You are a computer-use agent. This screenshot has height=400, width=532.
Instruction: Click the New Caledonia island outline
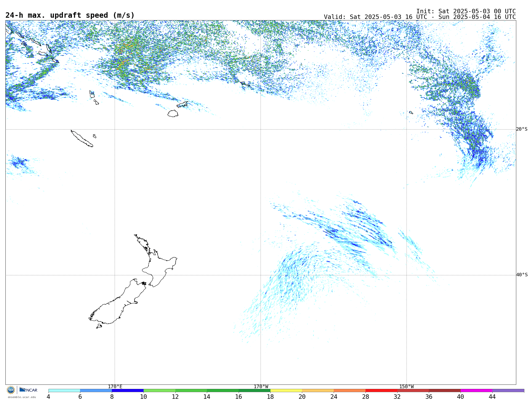[82, 138]
